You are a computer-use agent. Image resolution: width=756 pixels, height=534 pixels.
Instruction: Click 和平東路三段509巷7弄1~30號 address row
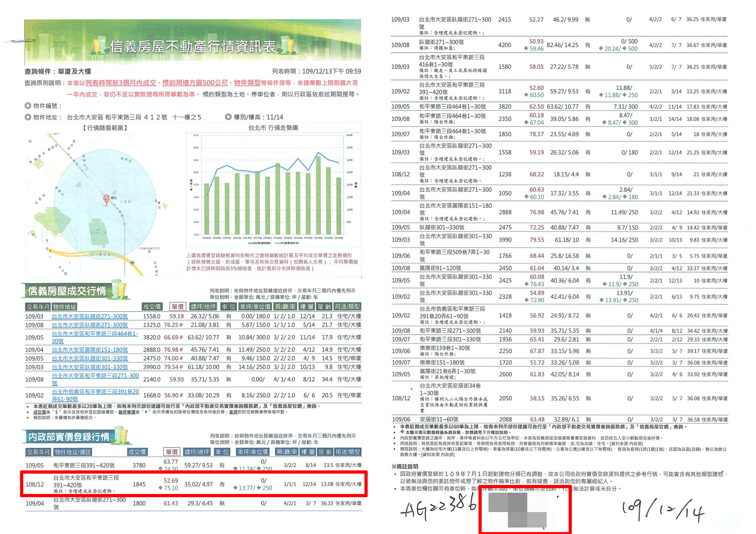pyautogui.click(x=560, y=256)
